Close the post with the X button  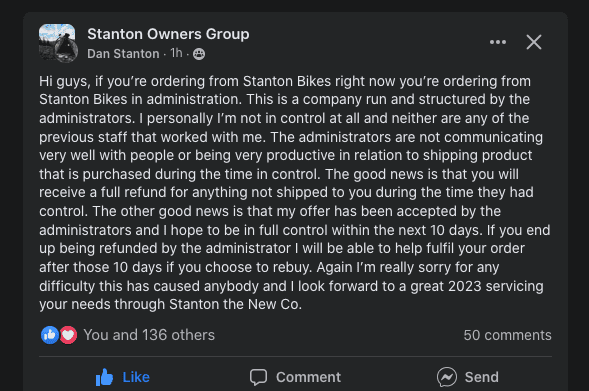point(534,42)
